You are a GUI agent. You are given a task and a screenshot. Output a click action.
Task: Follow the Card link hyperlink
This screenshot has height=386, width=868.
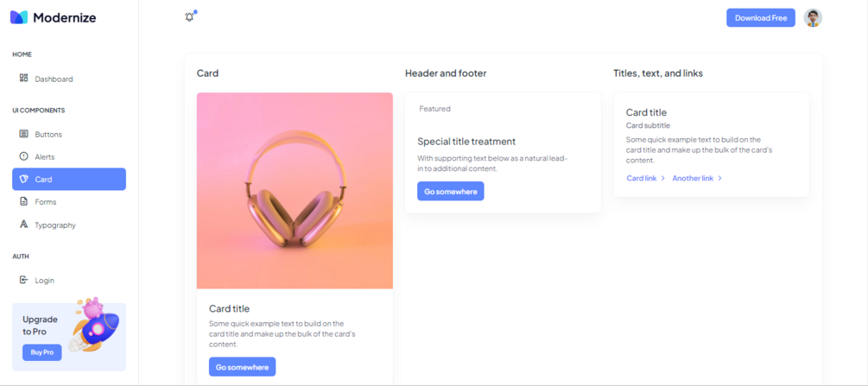[645, 179]
